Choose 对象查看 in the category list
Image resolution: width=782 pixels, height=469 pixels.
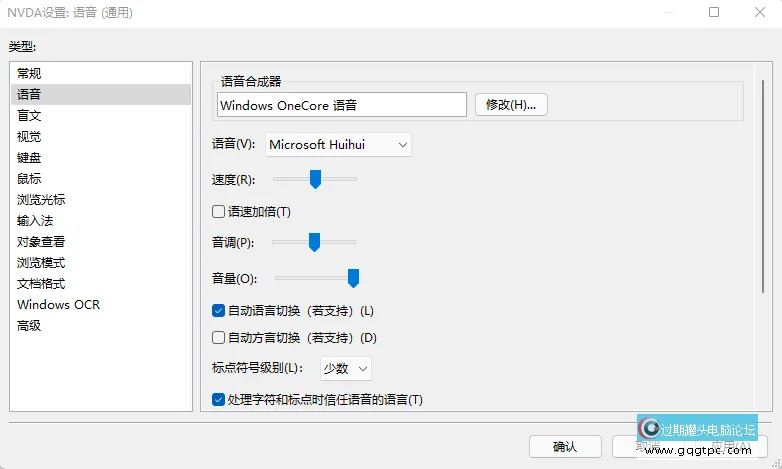tap(101, 241)
